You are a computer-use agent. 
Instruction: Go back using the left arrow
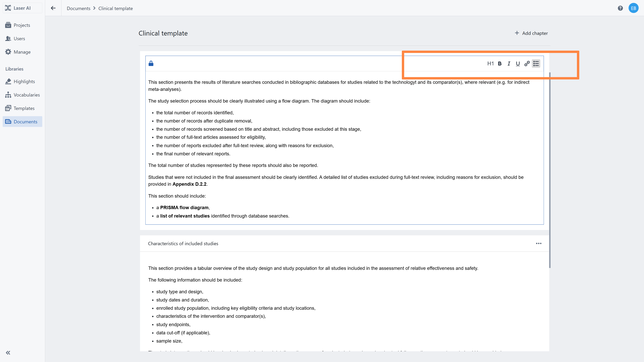[x=53, y=8]
